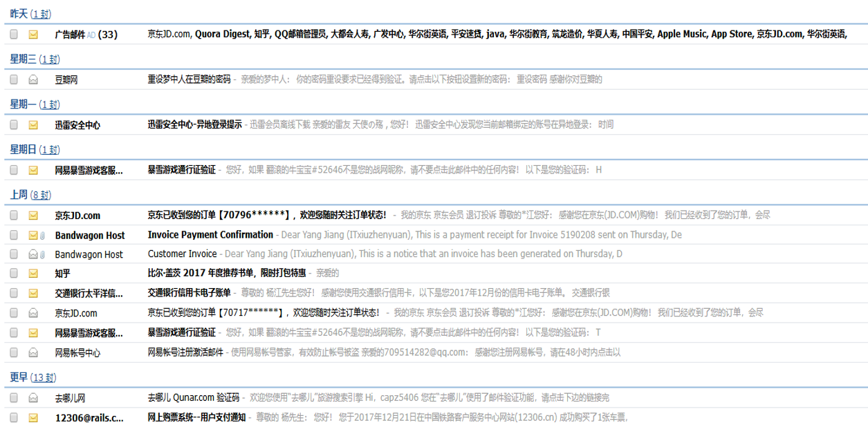868x427 pixels.
Task: Click the read-envelope icon beside 网易帐号中心
Action: 33,352
